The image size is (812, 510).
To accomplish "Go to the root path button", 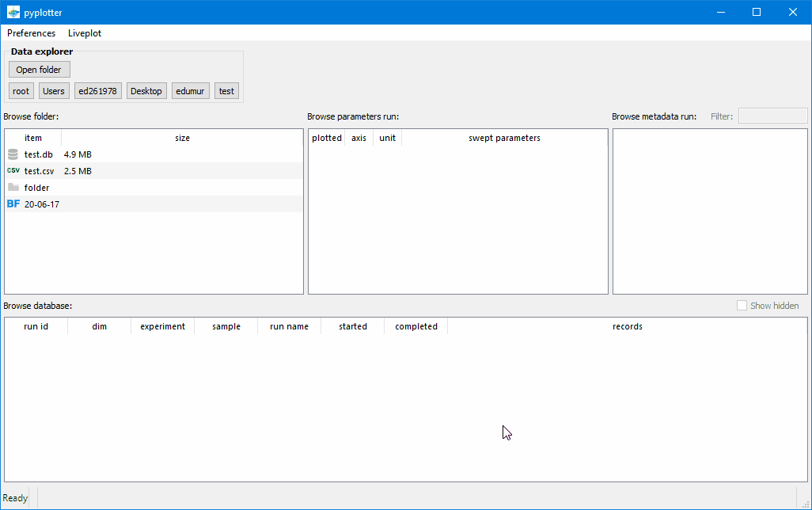I will tap(21, 91).
